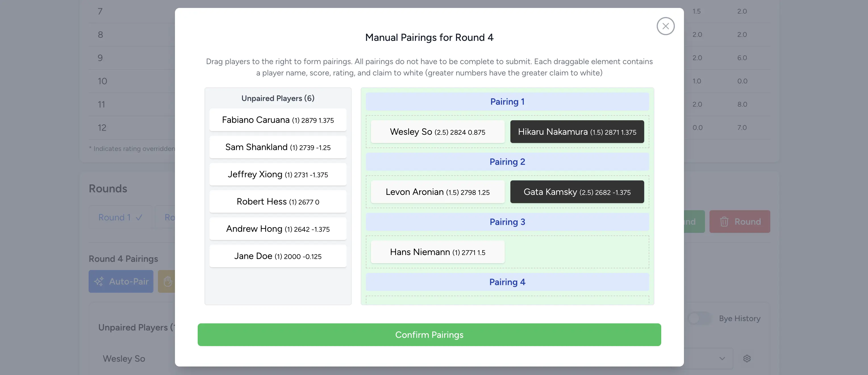Click Wesley So in Pairing 1

tap(437, 132)
